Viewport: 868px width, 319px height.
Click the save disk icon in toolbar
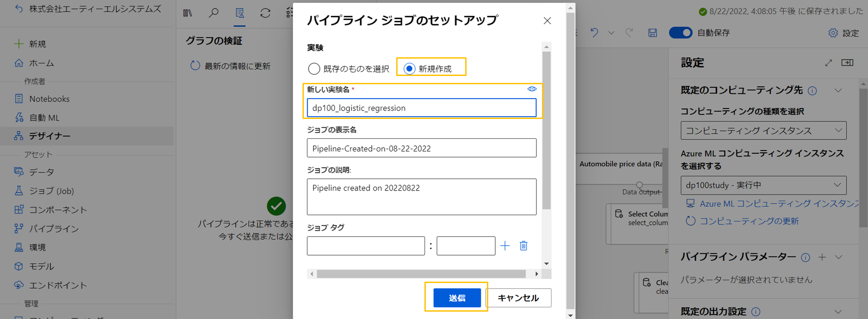click(652, 33)
